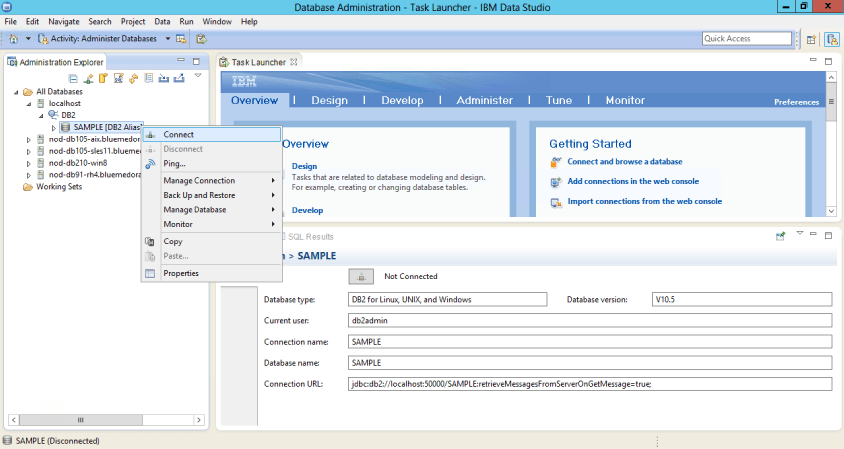Screen dimensions: 844x449
Task: Click the Design heading link in Overview
Action: point(304,166)
